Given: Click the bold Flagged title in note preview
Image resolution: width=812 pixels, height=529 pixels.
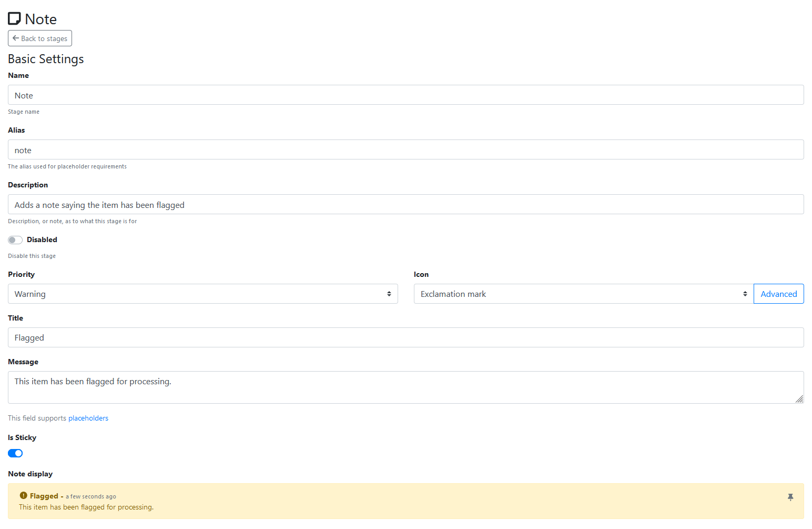Looking at the screenshot, I should tap(44, 496).
